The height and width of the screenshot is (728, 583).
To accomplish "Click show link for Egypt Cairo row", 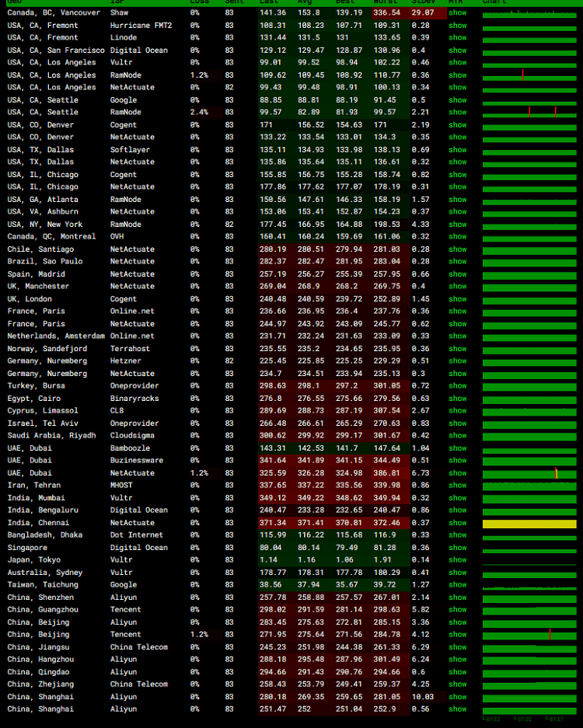I will [x=458, y=398].
